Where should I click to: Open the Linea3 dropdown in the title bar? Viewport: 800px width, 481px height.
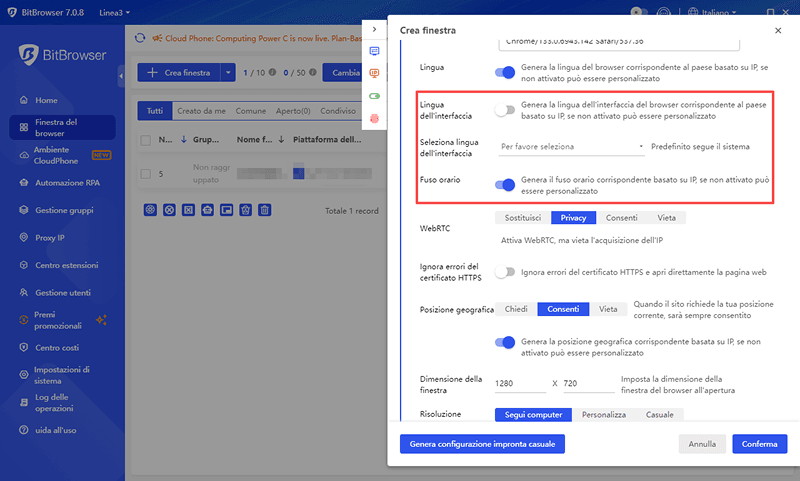tap(114, 12)
